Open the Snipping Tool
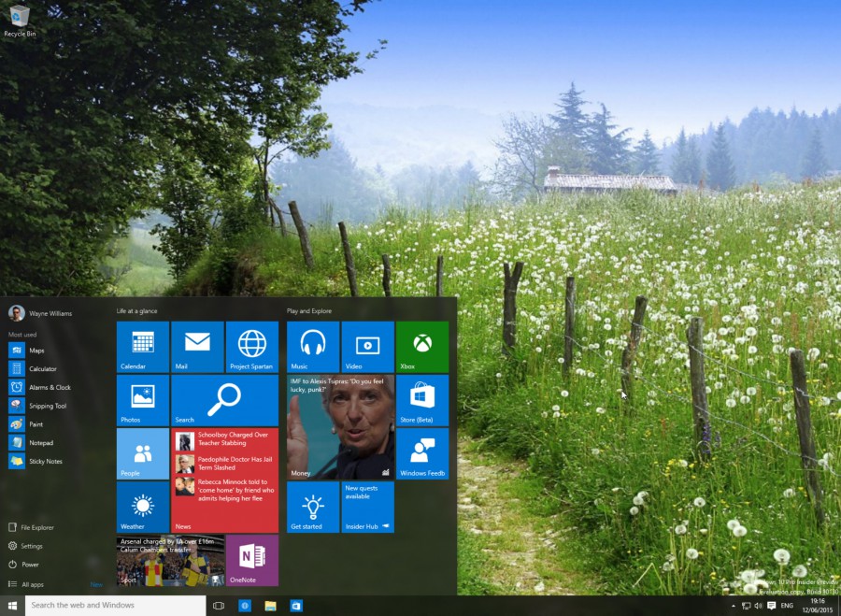The width and height of the screenshot is (841, 616). pyautogui.click(x=44, y=406)
